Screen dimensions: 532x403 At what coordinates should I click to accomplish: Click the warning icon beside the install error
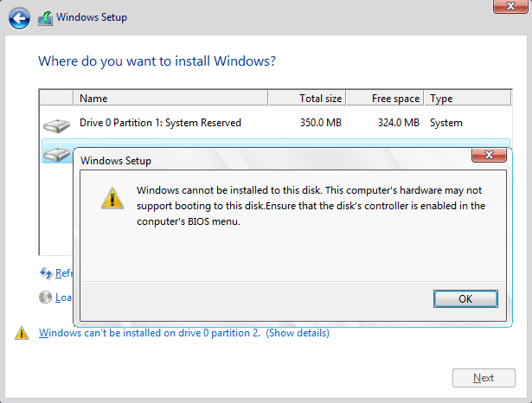point(22,333)
